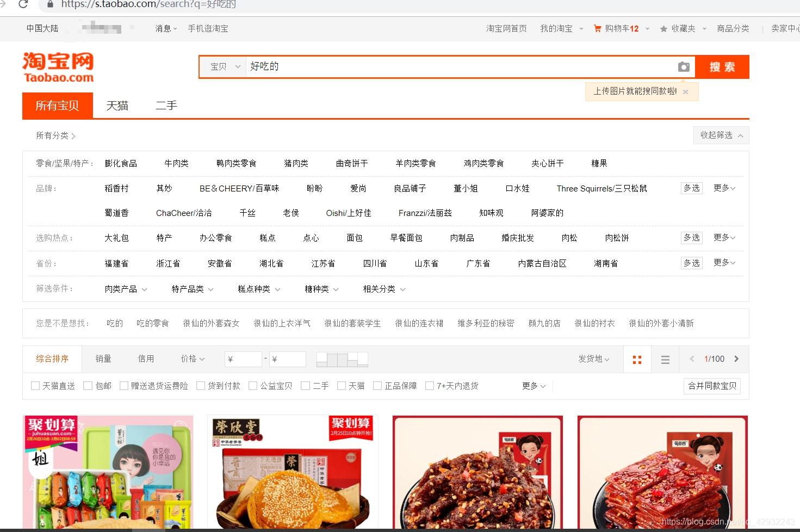Toggle the 公益宝贝 checkbox
Viewport: 800px width, 532px height.
click(253, 386)
